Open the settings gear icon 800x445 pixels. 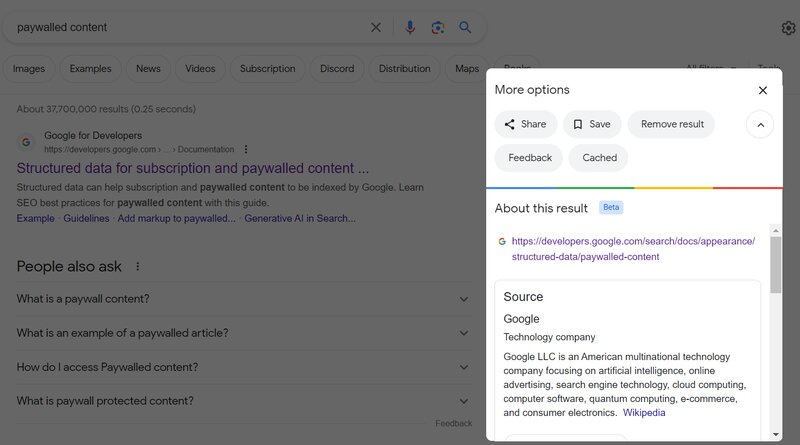[x=788, y=28]
